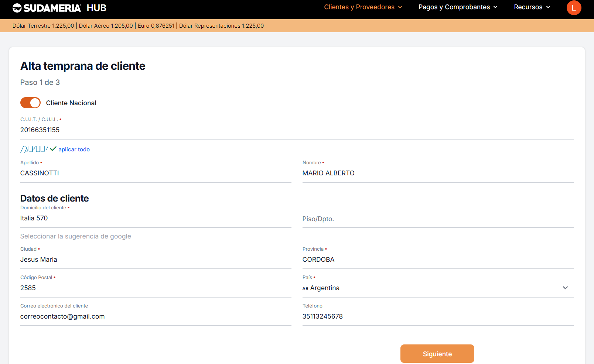Viewport: 594px width, 364px height.
Task: Edit the Domicilio del cliente field
Action: (x=156, y=218)
